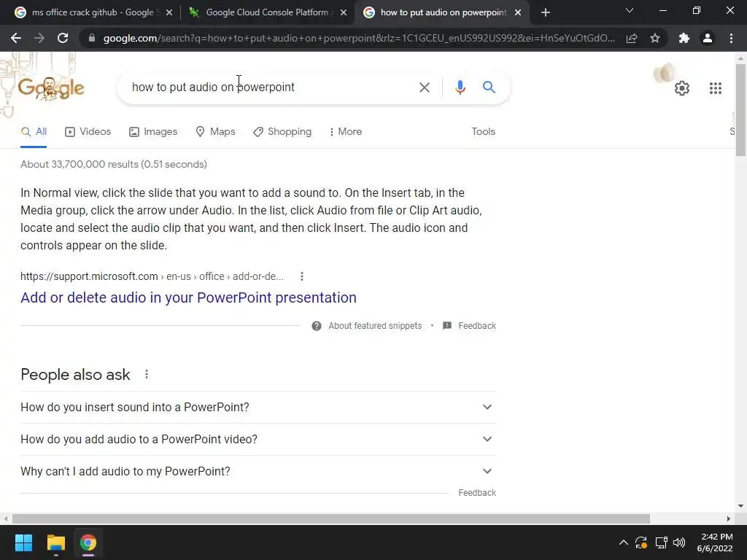Image resolution: width=747 pixels, height=560 pixels.
Task: Open Google settings gear icon
Action: [x=682, y=88]
